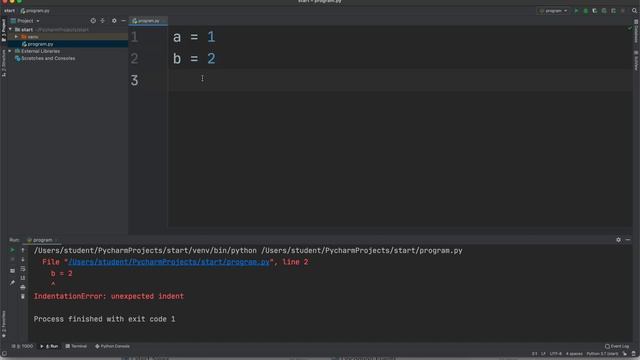
Task: Toggle the Favorites tool window side tab
Action: point(4,324)
